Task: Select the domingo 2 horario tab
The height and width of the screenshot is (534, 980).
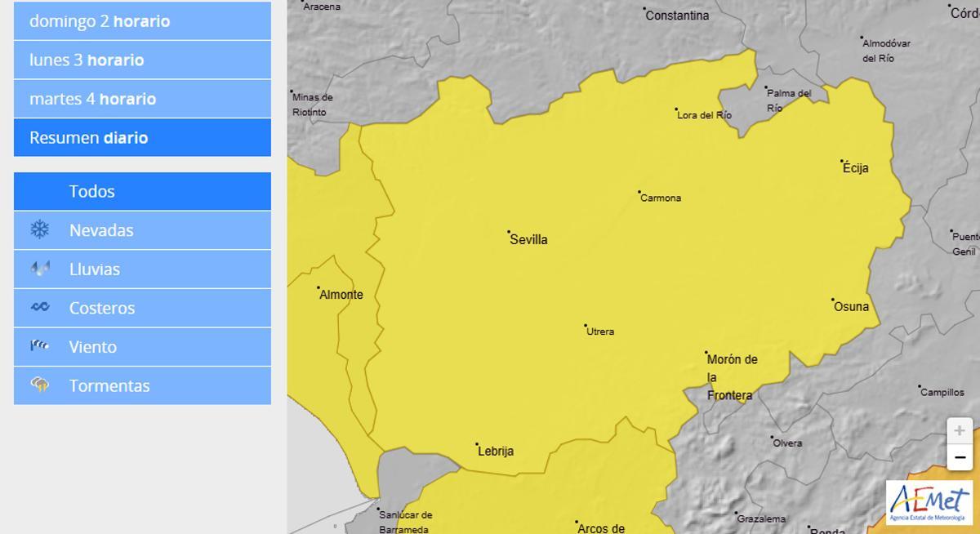Action: 142,21
